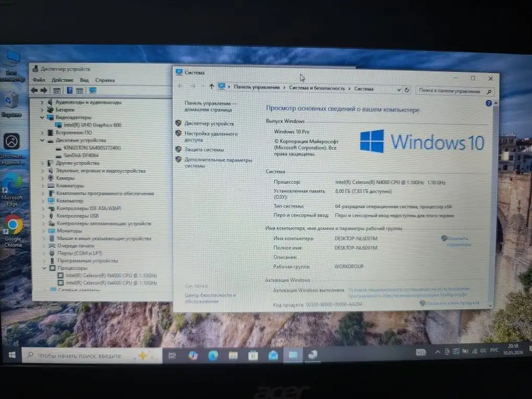Expand Аудиовходы и аудиовыходы node
532x399 pixels.
42,102
